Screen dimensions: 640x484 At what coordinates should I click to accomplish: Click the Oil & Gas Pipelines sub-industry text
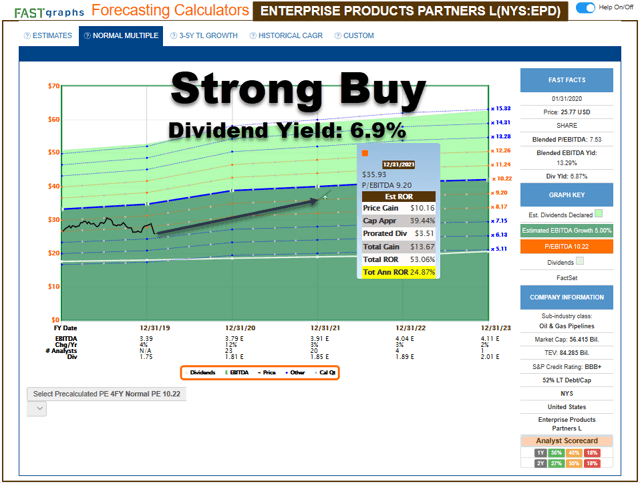[567, 326]
